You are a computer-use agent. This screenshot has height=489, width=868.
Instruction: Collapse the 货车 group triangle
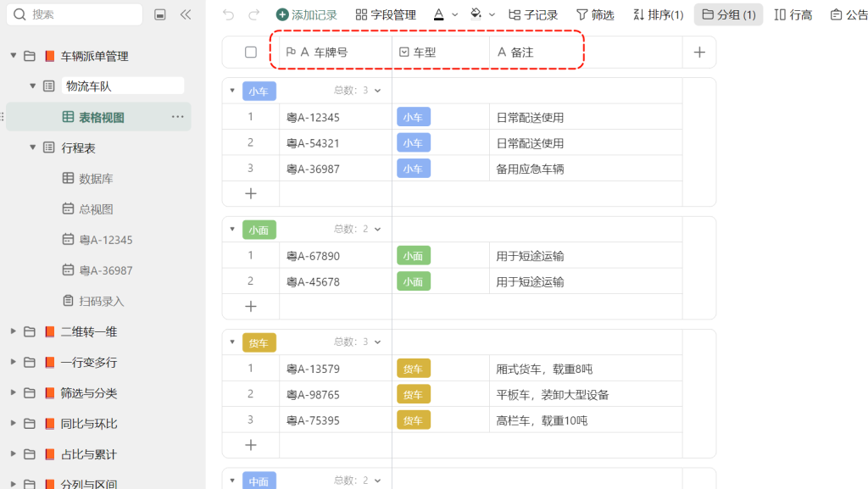232,342
